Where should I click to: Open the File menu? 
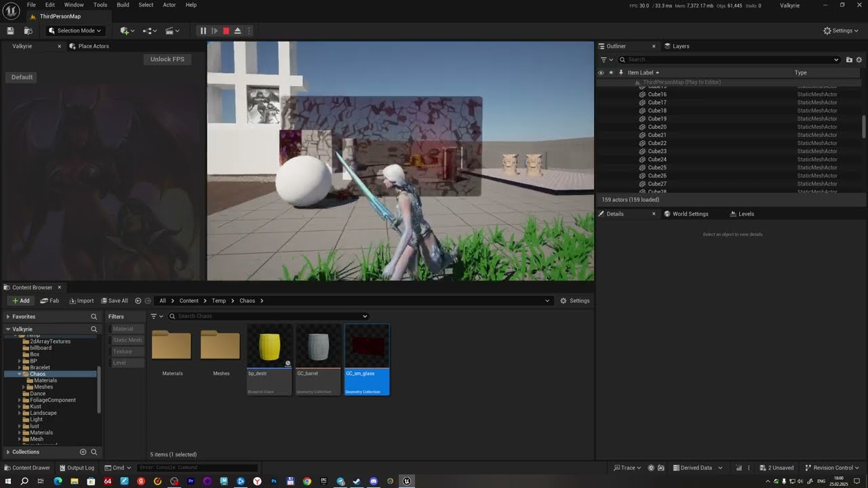pyautogui.click(x=31, y=5)
